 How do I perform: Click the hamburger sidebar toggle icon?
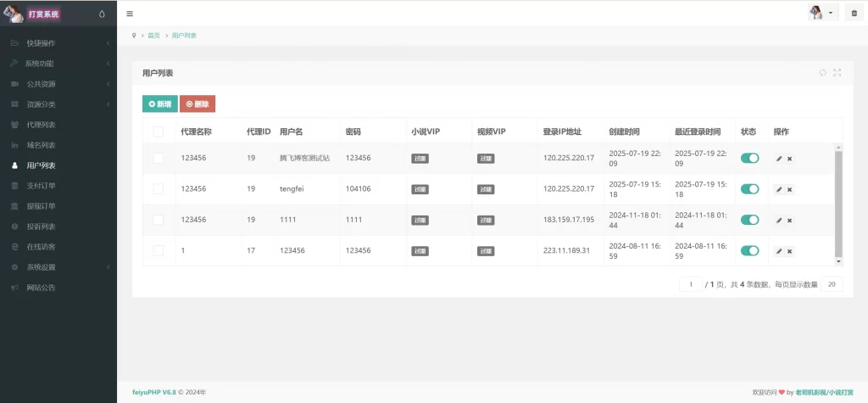(130, 14)
